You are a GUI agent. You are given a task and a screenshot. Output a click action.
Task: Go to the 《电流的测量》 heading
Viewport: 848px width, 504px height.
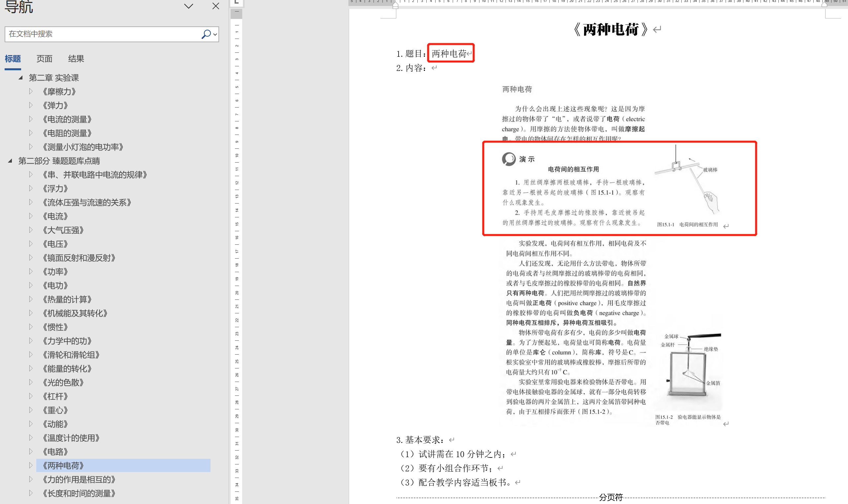tap(67, 119)
